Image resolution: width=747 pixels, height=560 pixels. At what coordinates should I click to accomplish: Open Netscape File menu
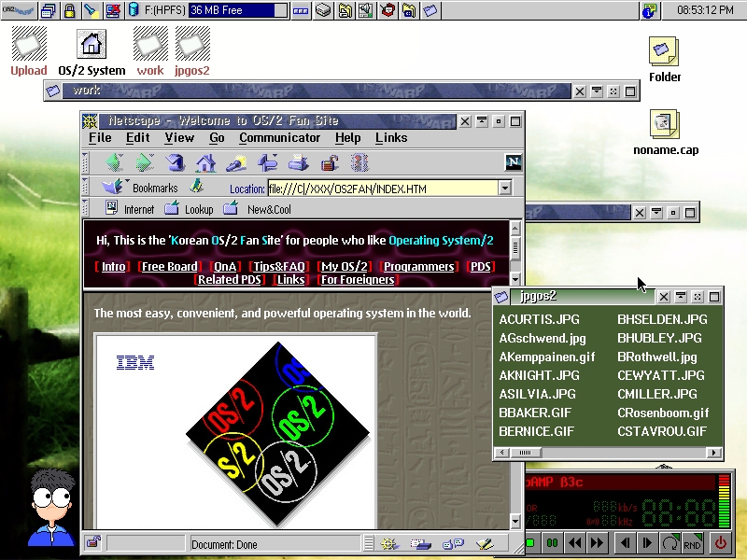tap(100, 137)
